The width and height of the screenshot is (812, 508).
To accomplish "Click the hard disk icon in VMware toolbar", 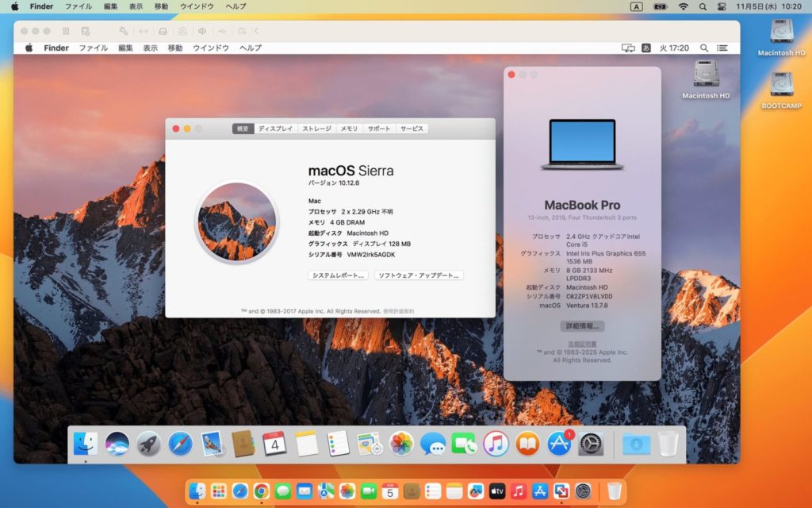I will (x=163, y=31).
